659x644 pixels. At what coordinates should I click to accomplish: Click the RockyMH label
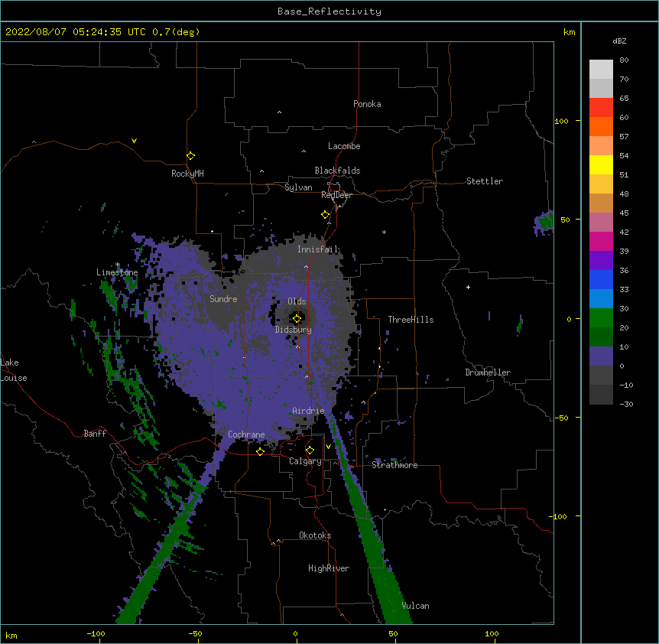click(x=187, y=173)
